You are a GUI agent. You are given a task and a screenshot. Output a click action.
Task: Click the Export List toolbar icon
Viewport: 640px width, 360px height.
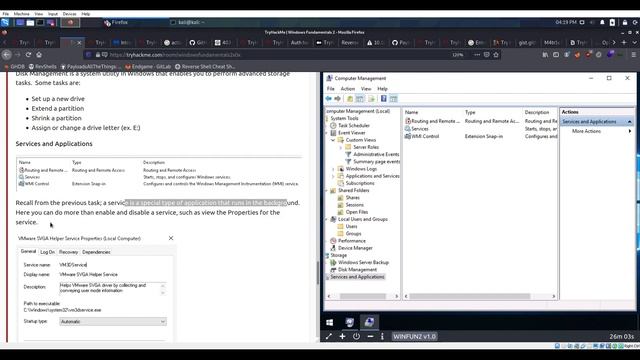click(x=371, y=98)
